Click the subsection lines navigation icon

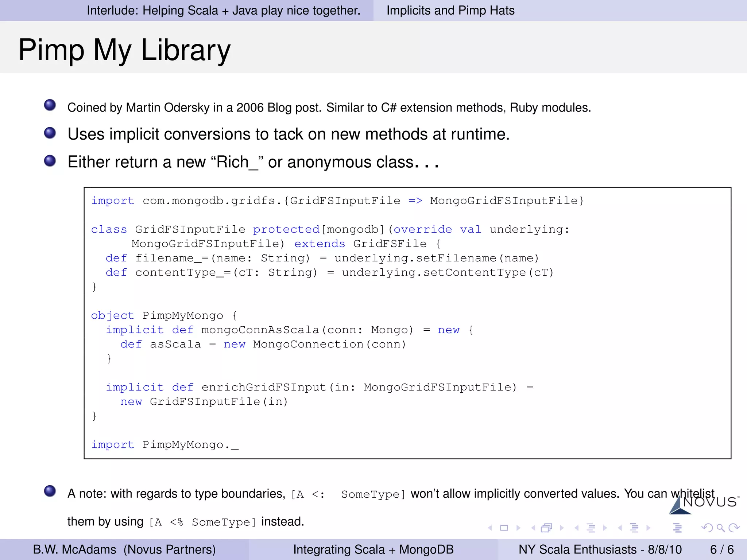591,528
